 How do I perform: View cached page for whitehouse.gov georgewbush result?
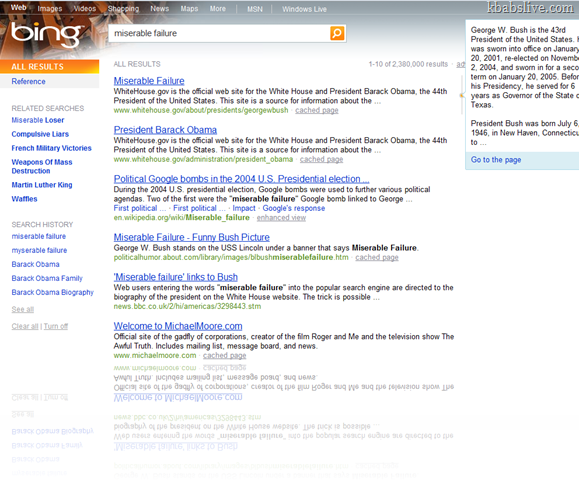click(316, 110)
